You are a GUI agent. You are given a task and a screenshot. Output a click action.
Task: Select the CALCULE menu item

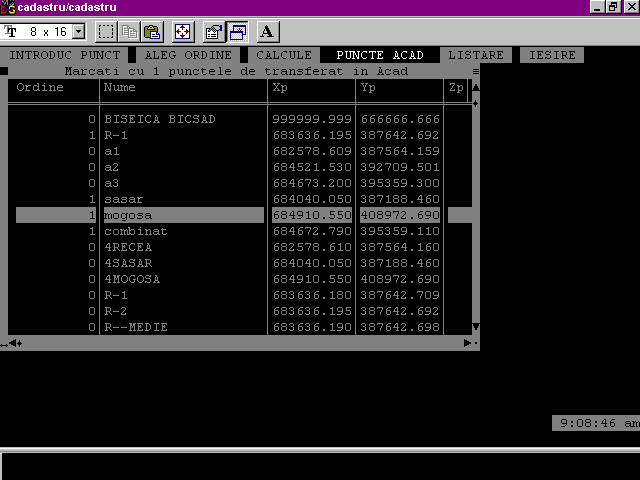click(284, 55)
